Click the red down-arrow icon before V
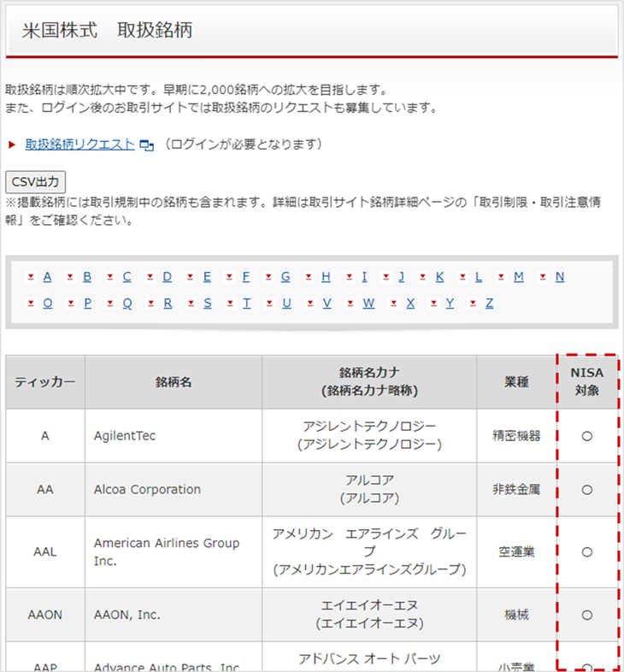This screenshot has width=624, height=672. [x=309, y=304]
